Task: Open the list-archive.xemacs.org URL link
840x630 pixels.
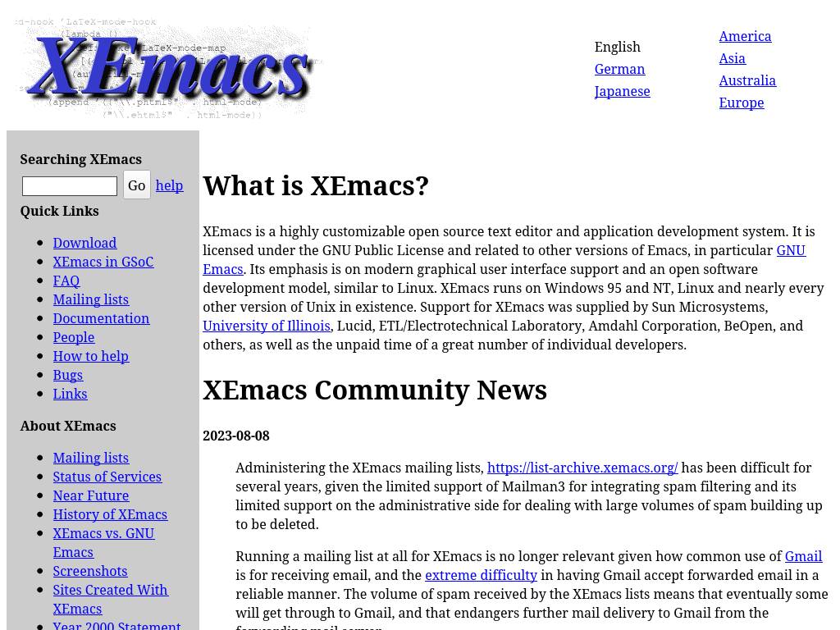Action: (x=582, y=468)
